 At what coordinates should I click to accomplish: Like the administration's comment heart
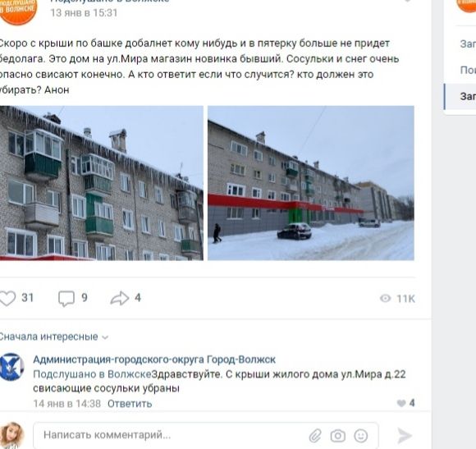(401, 403)
